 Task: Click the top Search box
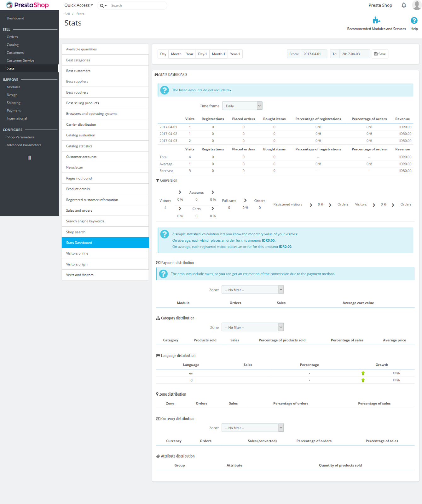pyautogui.click(x=137, y=6)
